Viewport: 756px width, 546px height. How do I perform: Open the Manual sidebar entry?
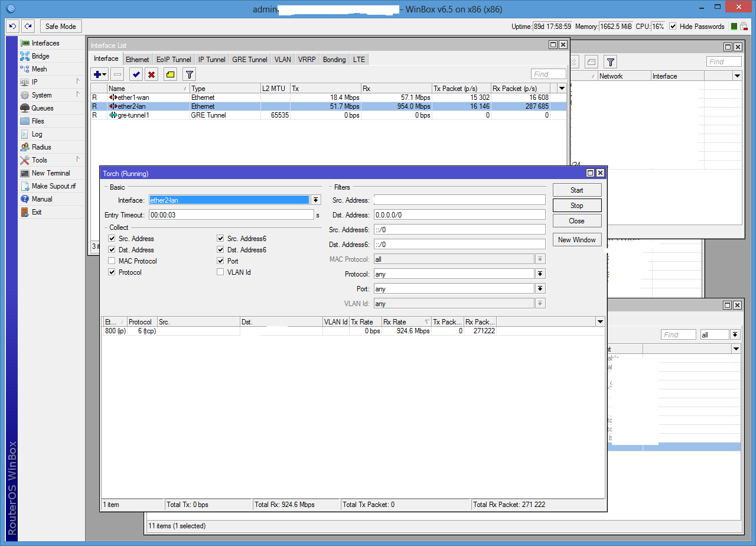[42, 199]
